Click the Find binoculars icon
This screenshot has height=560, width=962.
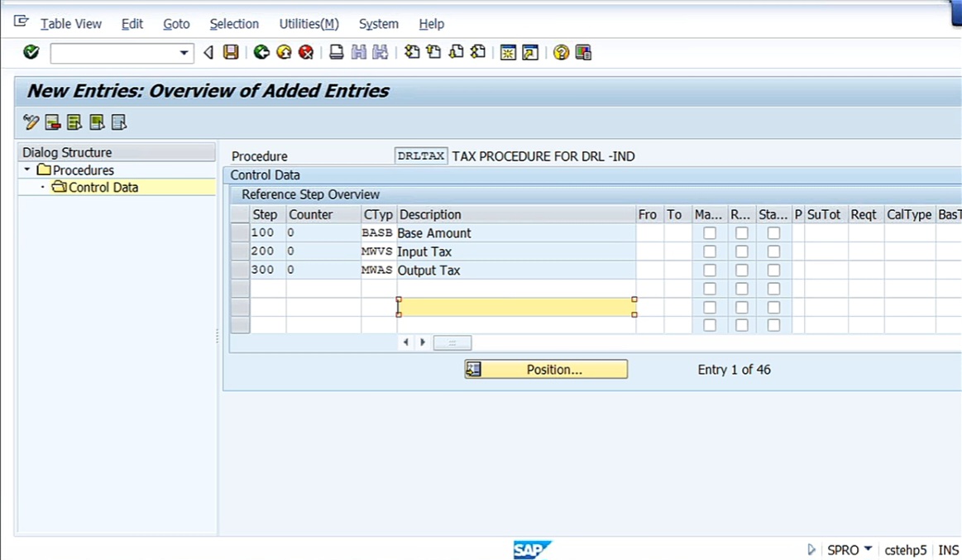358,52
